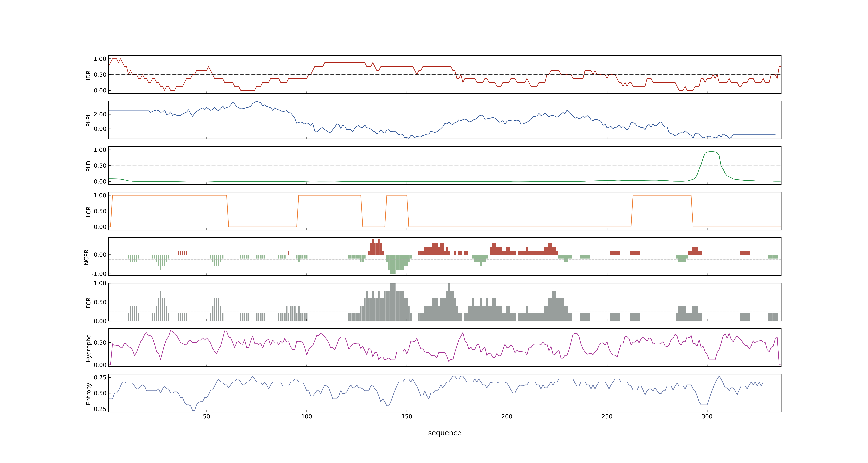Image resolution: width=868 pixels, height=463 pixels.
Task: Click the -1.00 tick on NCPR axis
Action: coord(99,274)
